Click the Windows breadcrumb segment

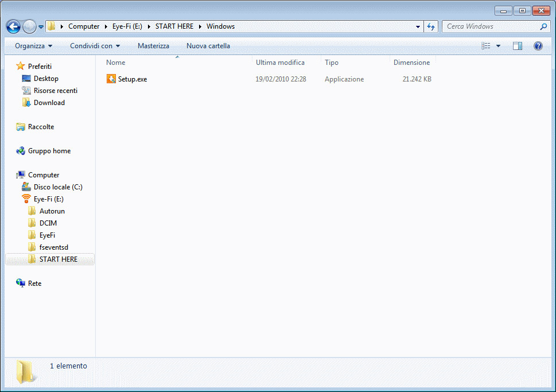(x=220, y=26)
